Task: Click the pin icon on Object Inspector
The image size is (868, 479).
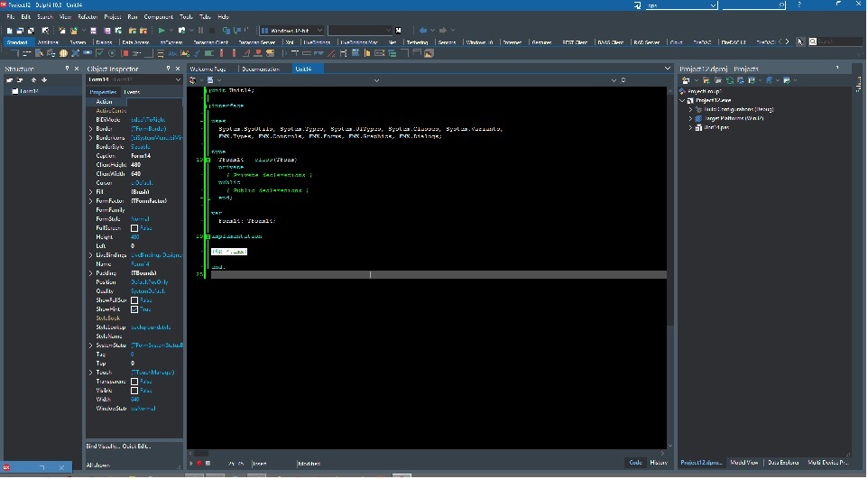Action: pos(168,69)
